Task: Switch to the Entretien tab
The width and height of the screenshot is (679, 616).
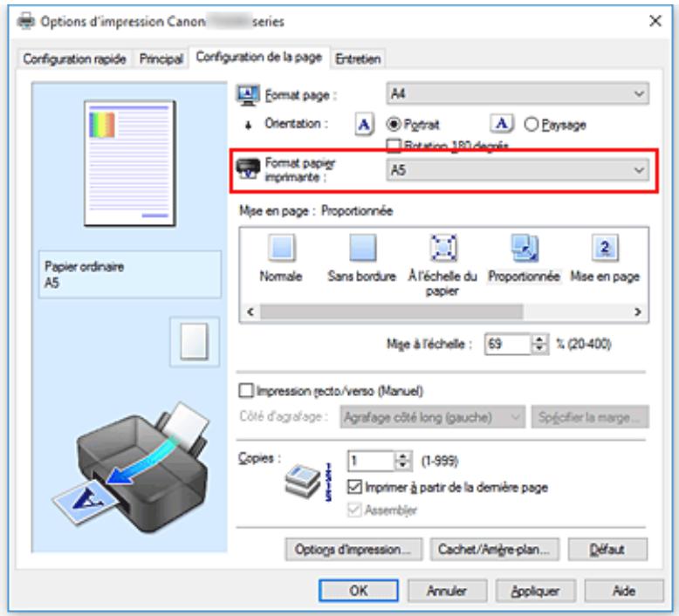Action: pos(358,58)
